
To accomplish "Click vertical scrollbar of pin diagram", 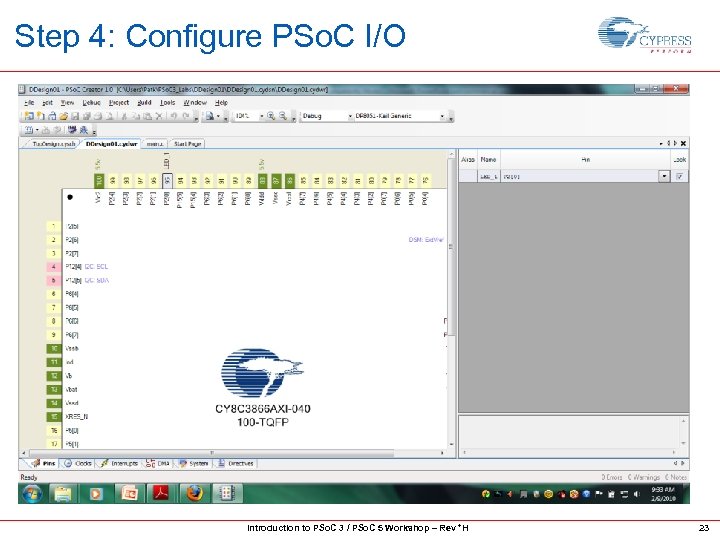I will [451, 248].
